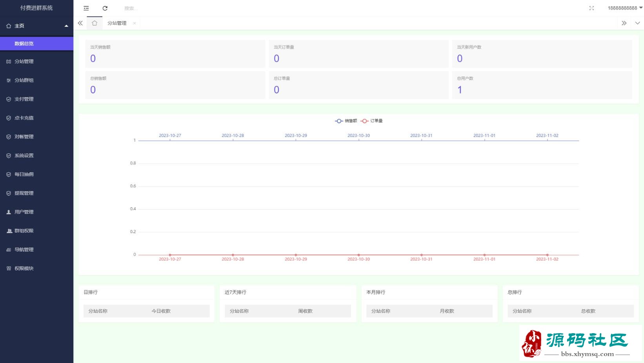This screenshot has width=644, height=363.
Task: Open 支付管理 in the sidebar
Action: point(37,99)
